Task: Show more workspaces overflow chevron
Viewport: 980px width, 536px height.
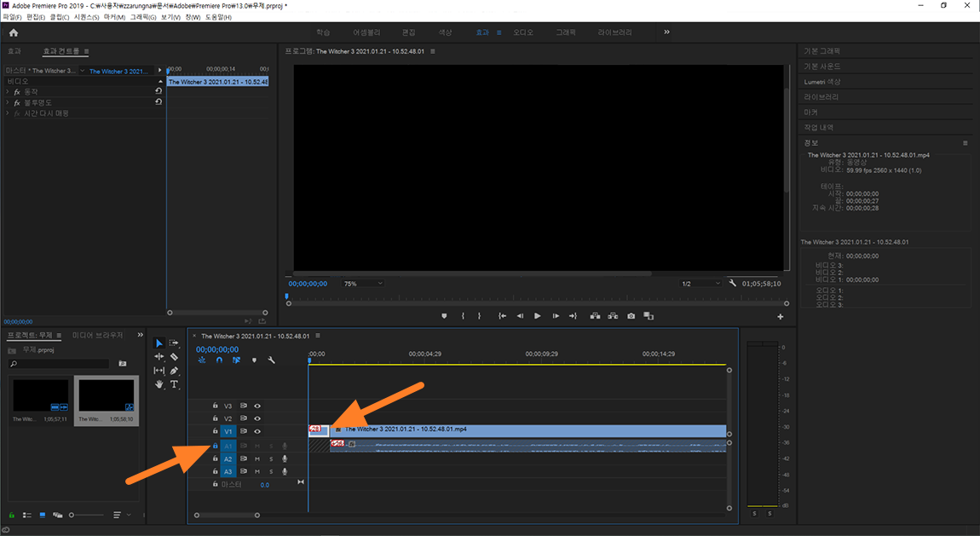Action: (x=667, y=32)
